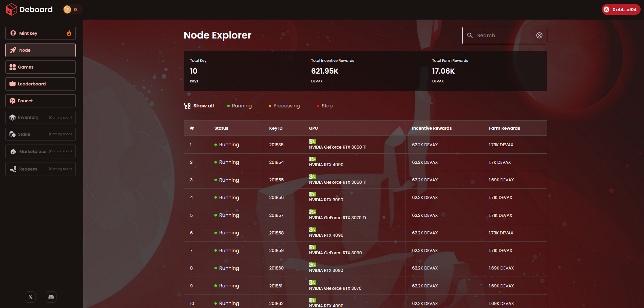Click Key ID 201854
Screen dimensions: 644x308
click(x=276, y=162)
